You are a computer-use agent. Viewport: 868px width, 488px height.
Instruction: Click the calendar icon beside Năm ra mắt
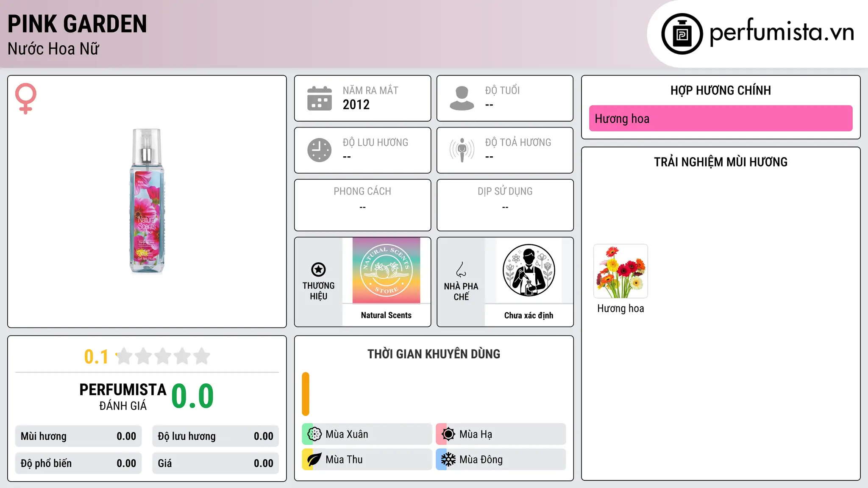coord(320,98)
